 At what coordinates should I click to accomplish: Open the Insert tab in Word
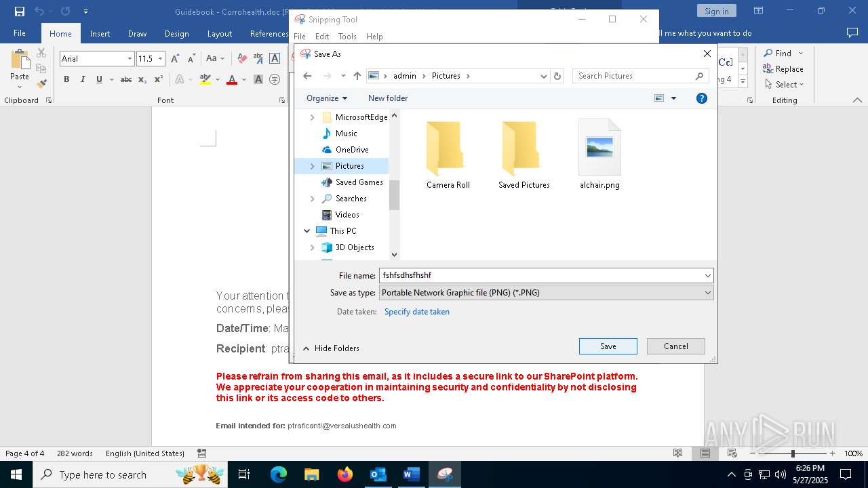(x=100, y=33)
